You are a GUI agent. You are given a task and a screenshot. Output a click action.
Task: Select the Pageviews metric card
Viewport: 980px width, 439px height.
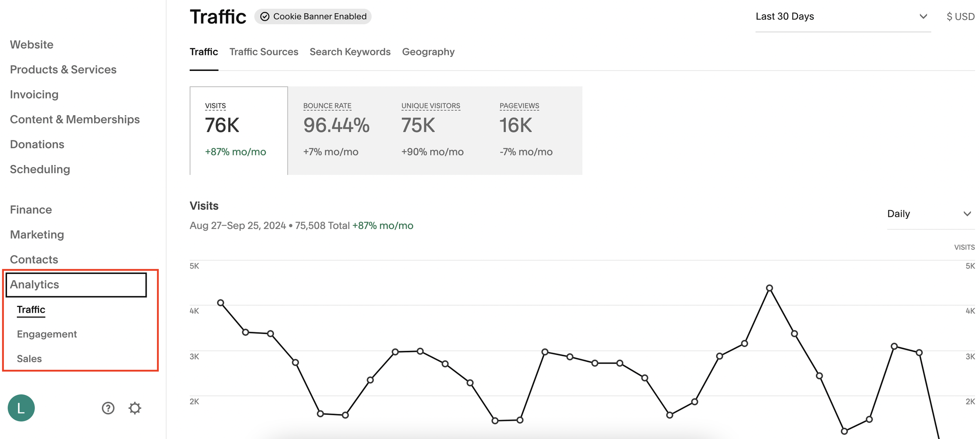521,129
